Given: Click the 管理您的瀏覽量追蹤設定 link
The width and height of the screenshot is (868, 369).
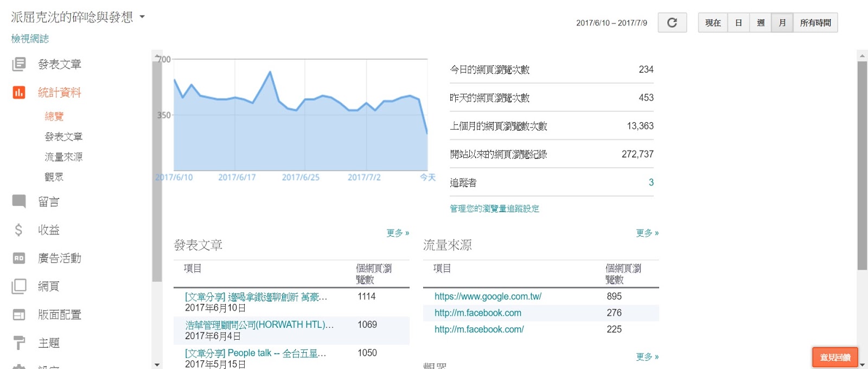Looking at the screenshot, I should coord(494,208).
